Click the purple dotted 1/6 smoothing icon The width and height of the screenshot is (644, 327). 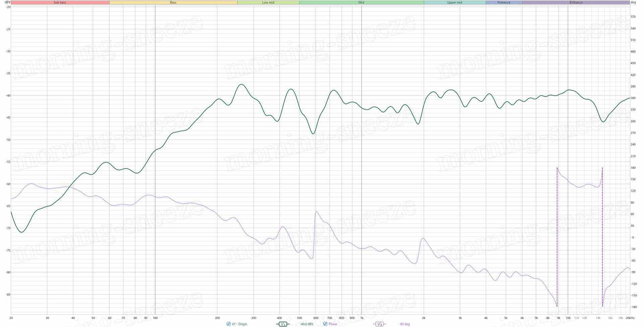point(379,324)
